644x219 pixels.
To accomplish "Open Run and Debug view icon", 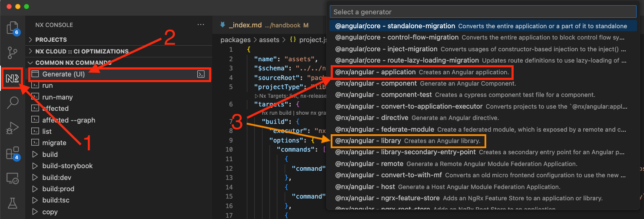I will coord(13,128).
